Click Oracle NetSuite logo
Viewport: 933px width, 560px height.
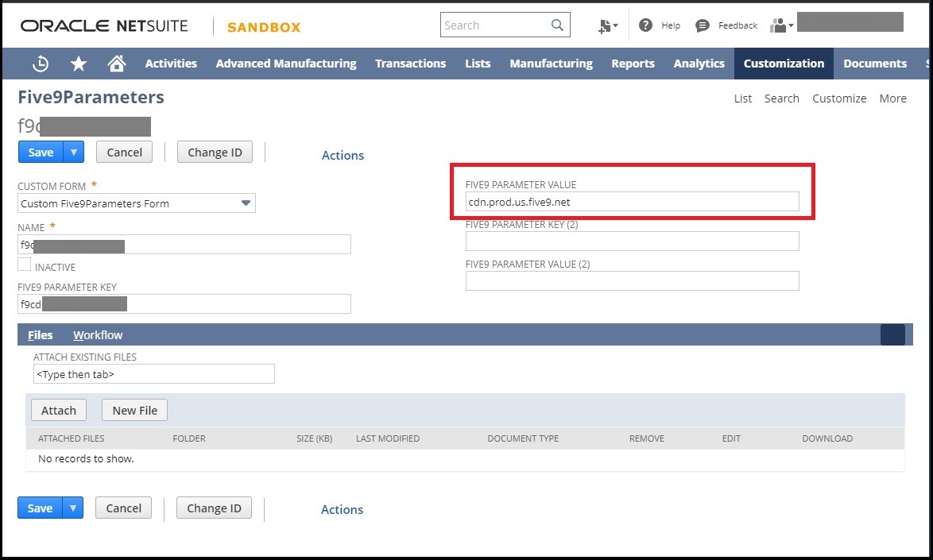coord(104,25)
